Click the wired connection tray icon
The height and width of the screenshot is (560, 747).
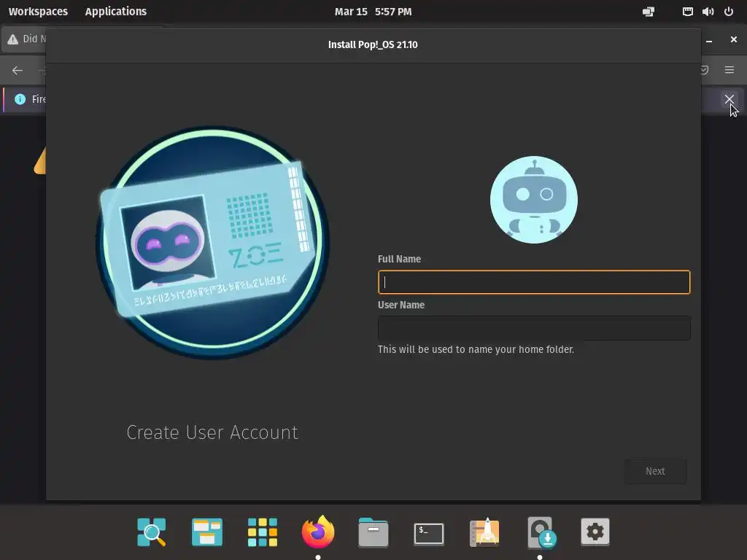tap(687, 12)
